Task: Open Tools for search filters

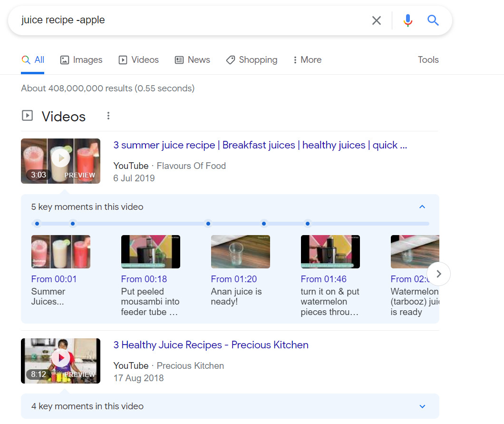Action: pos(427,59)
